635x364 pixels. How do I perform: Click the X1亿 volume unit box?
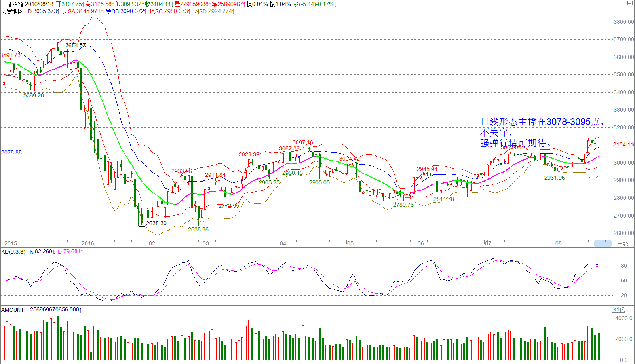tap(619, 310)
